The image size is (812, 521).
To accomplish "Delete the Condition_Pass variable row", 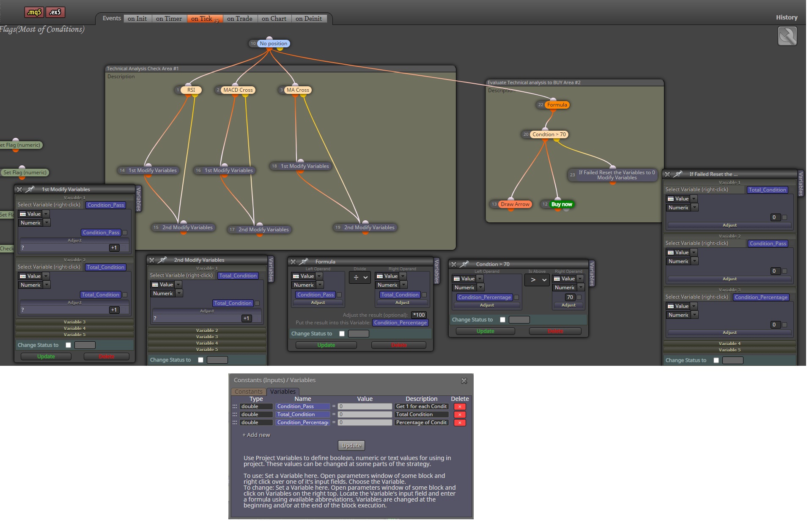I will [x=460, y=407].
